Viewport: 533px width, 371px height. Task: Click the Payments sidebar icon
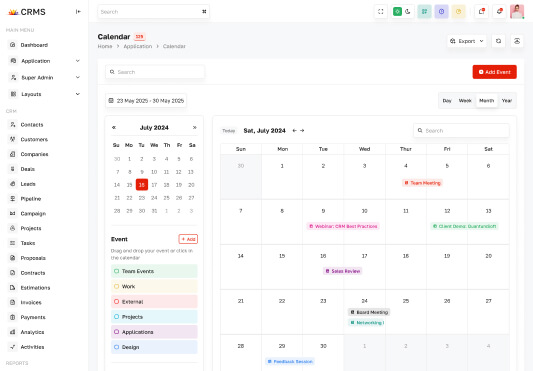point(13,317)
